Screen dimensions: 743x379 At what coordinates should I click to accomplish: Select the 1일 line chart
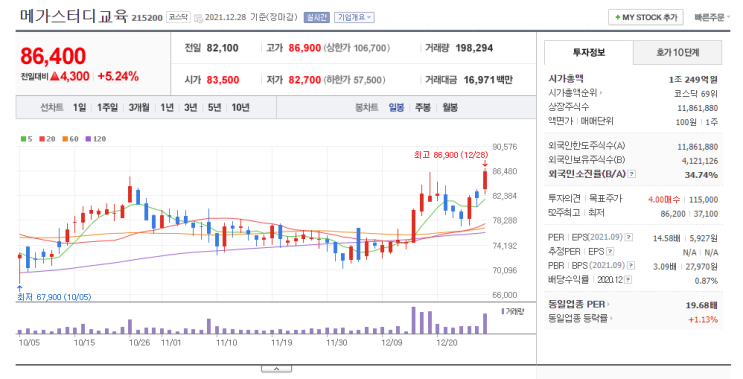tap(79, 108)
